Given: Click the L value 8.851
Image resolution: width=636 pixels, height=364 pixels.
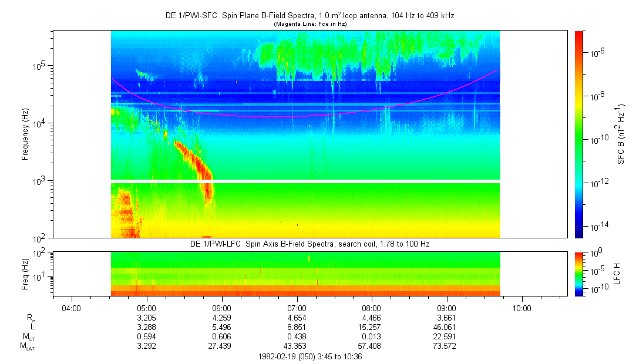Looking at the screenshot, I should click(x=297, y=327).
